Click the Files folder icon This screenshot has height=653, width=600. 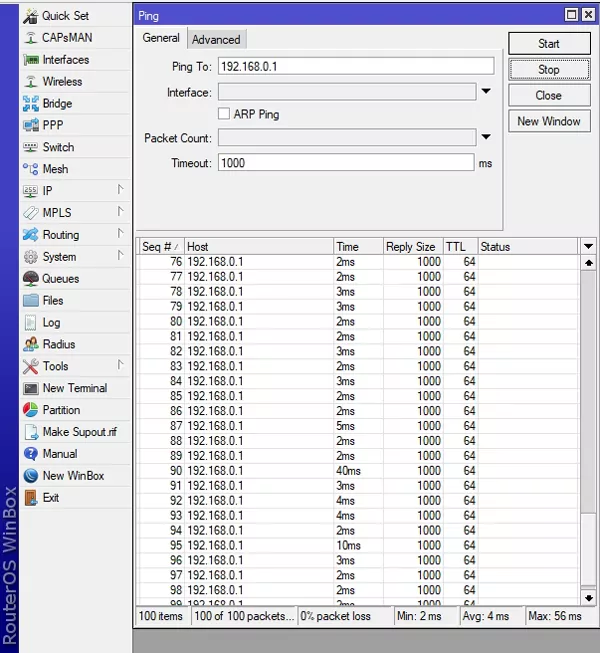tap(31, 300)
